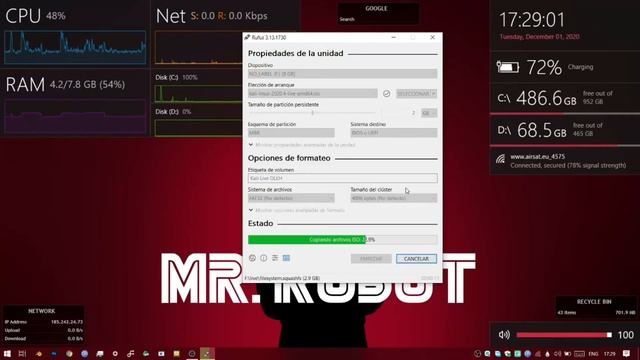640x360 pixels.
Task: Click the greyed EMPEZAR button
Action: pos(371,259)
